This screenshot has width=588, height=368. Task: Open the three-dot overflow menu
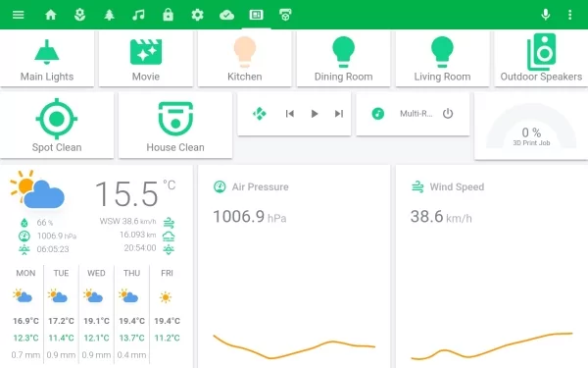tap(570, 15)
